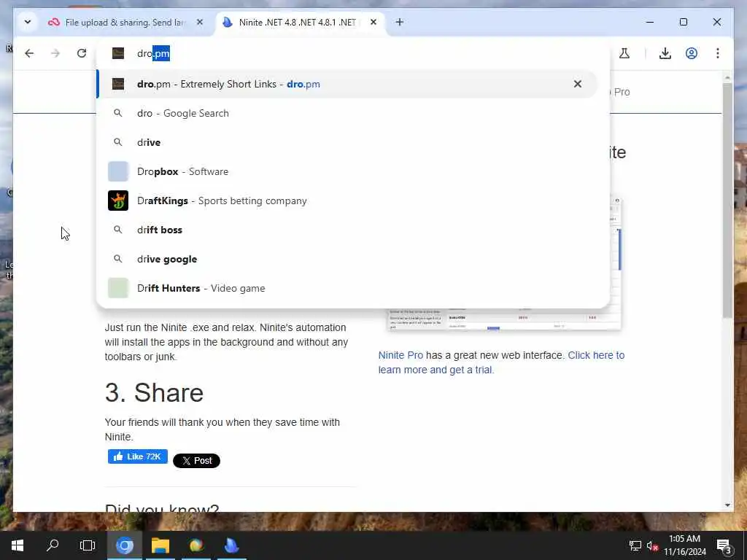747x560 pixels.
Task: Click the network tray icon
Action: point(635,545)
